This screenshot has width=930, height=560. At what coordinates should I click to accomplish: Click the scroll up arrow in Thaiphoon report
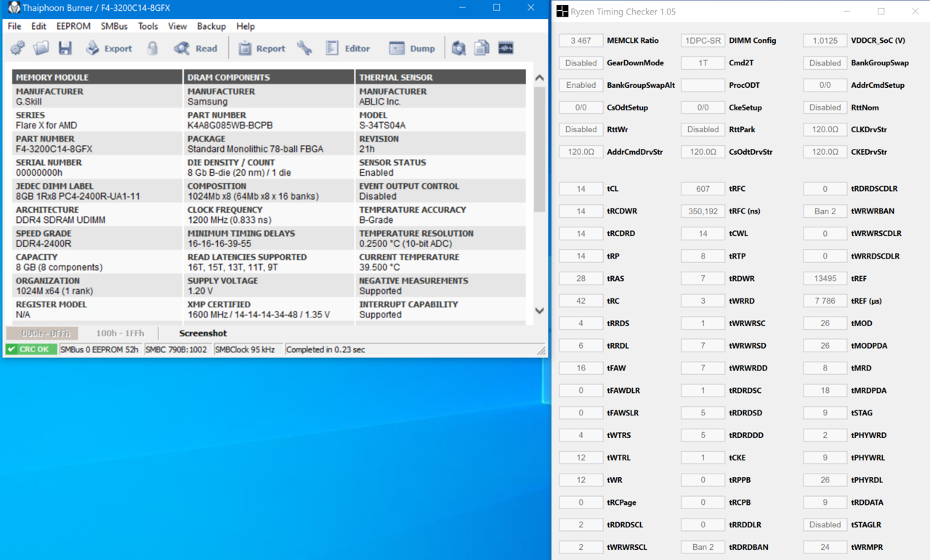click(539, 78)
